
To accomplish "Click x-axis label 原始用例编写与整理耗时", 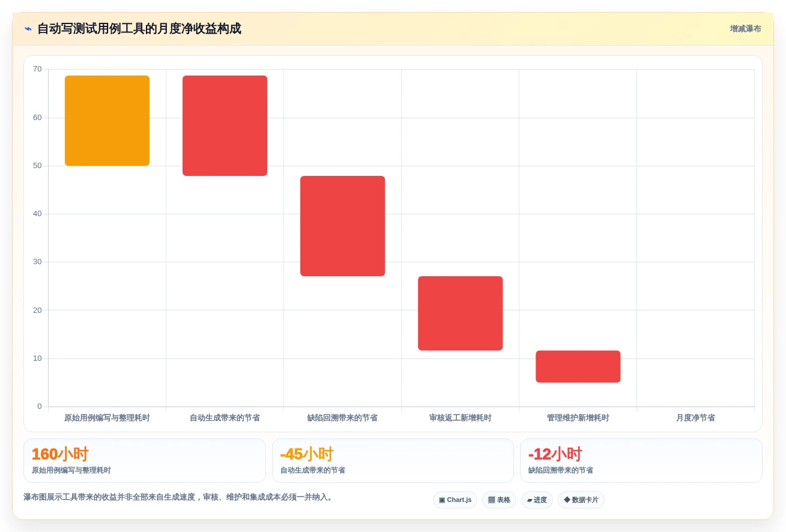I will [107, 418].
